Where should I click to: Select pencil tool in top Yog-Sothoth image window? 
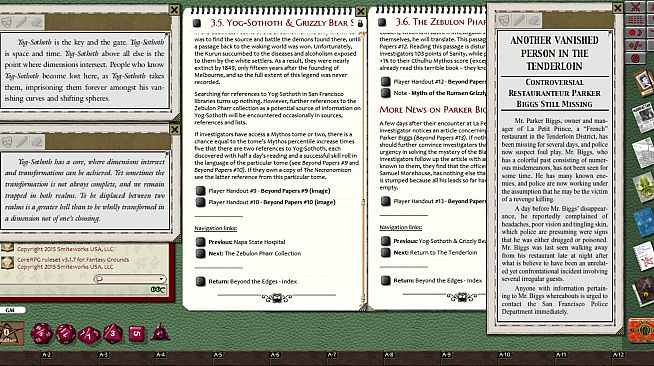click(x=22, y=23)
